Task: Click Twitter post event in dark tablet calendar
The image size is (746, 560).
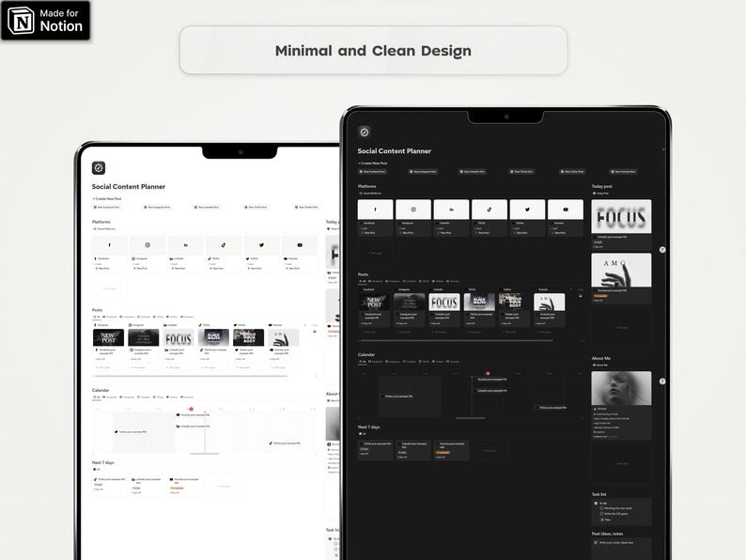Action: pos(397,397)
